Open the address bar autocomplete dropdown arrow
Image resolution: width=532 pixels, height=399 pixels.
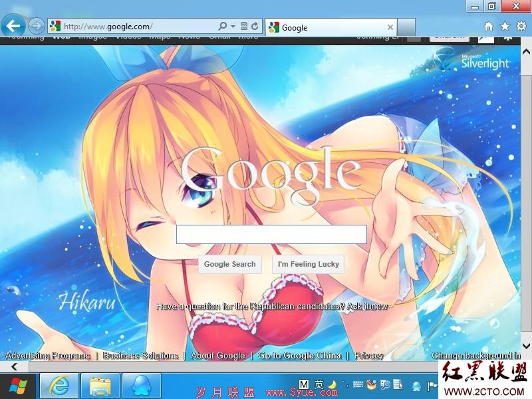click(x=233, y=26)
